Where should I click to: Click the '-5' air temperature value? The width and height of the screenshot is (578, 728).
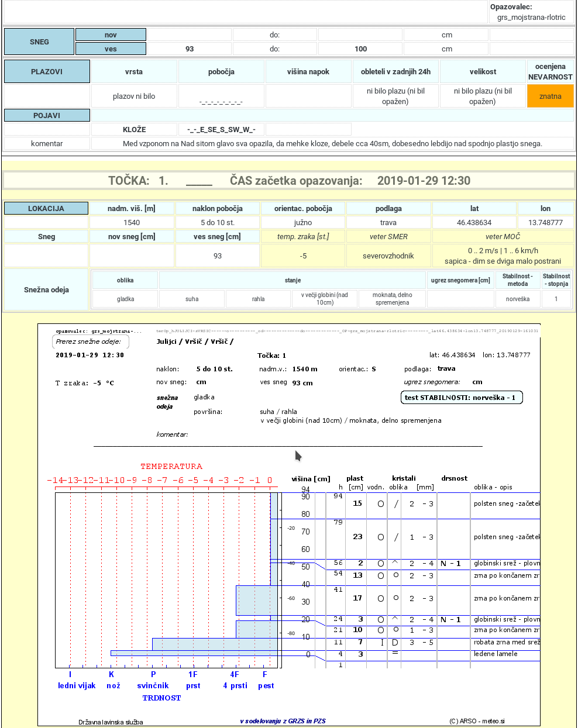pos(303,256)
